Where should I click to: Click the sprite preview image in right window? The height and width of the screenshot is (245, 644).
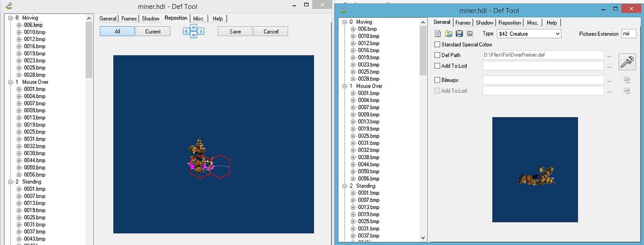(x=535, y=170)
